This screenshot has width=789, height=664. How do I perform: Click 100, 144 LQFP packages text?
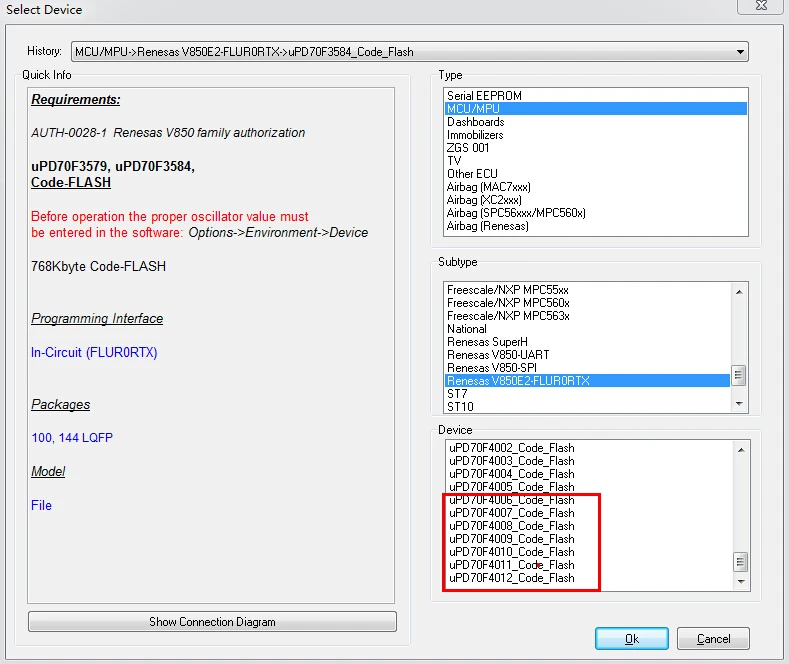pyautogui.click(x=72, y=438)
